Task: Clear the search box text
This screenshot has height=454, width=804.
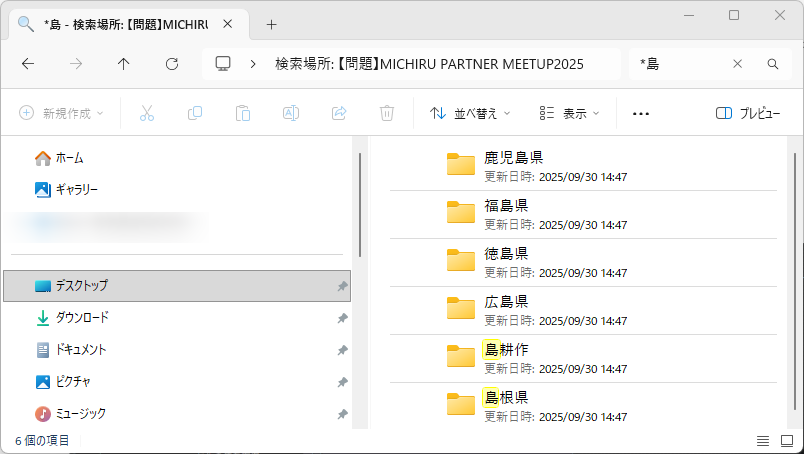Action: pos(738,63)
